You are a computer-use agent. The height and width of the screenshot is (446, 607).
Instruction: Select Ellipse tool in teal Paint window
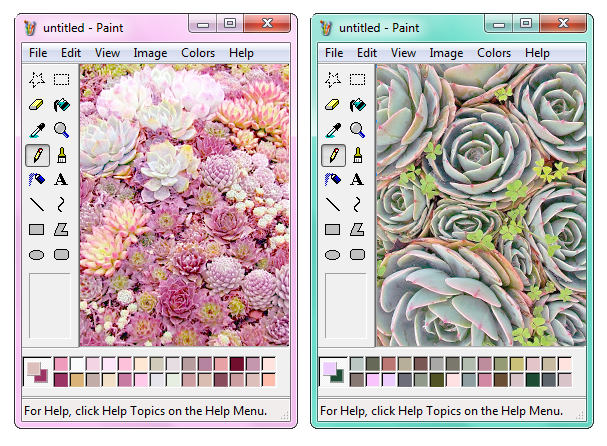[x=332, y=255]
